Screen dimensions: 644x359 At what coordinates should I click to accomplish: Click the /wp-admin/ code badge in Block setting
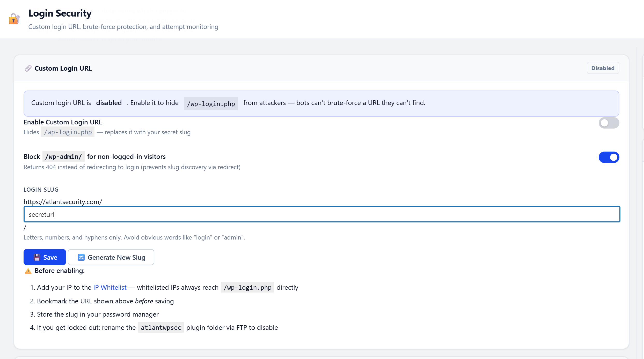(63, 156)
